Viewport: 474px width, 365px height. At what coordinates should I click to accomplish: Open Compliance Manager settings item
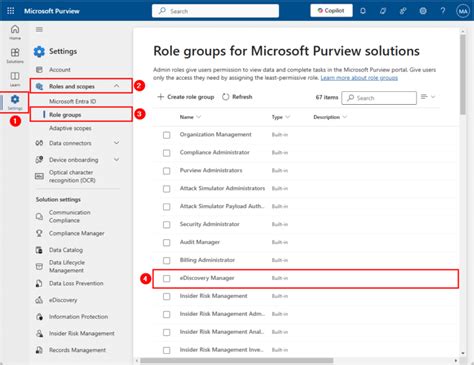(76, 233)
